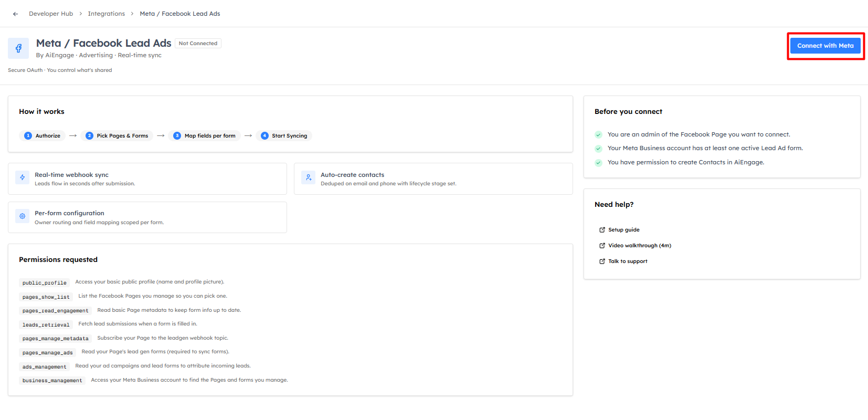Click the Real-time webhook sync title
The image size is (868, 420).
coord(72,175)
